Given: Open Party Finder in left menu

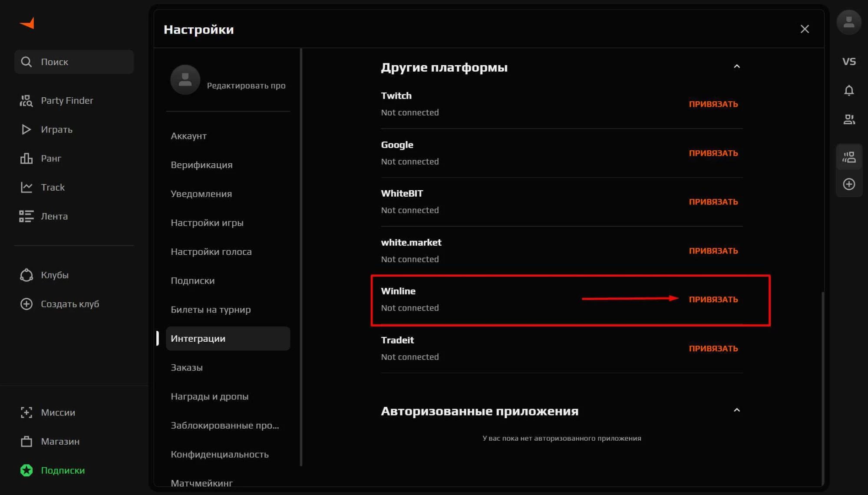Looking at the screenshot, I should [x=74, y=100].
